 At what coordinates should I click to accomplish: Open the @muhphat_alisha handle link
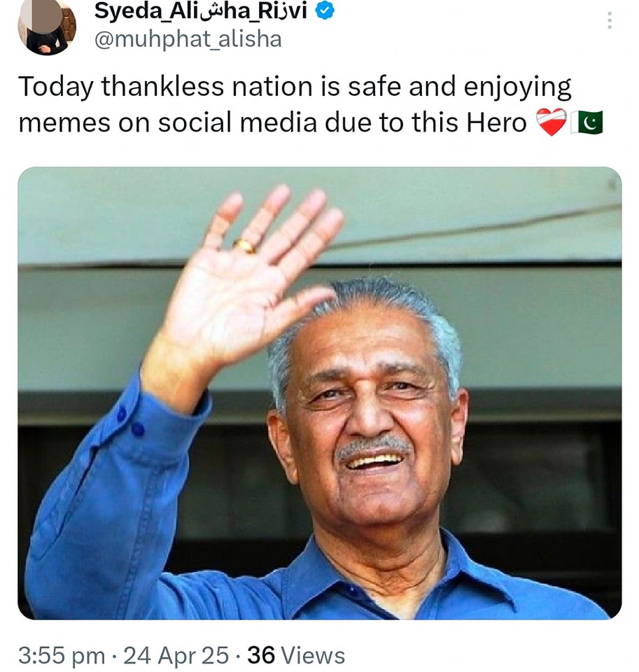point(188,39)
